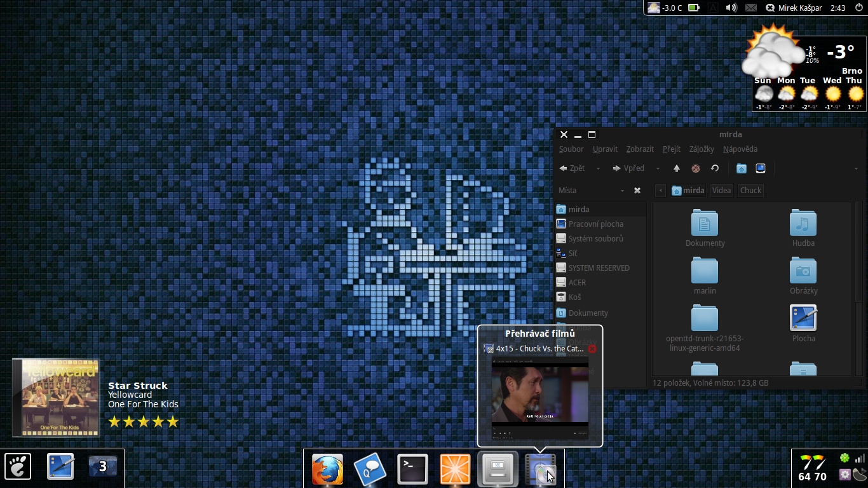Open the mail envelope indicator
868x488 pixels.
point(750,8)
